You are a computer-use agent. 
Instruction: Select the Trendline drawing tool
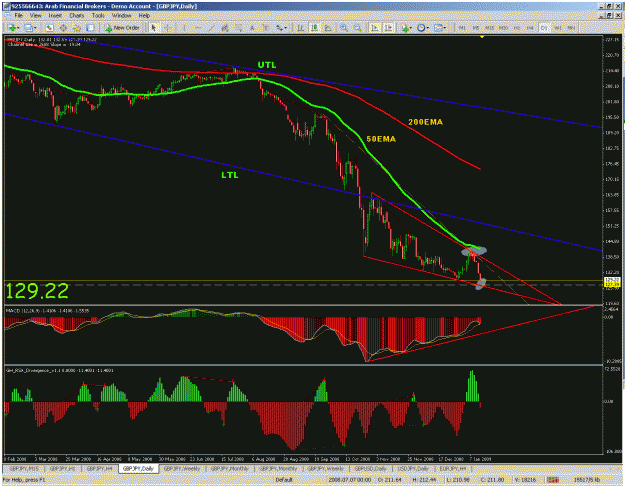[x=211, y=28]
